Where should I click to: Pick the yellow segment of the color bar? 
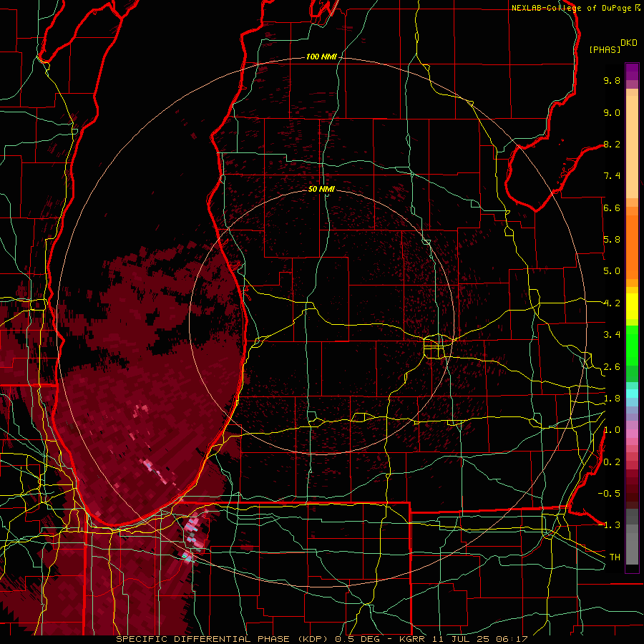[632, 306]
